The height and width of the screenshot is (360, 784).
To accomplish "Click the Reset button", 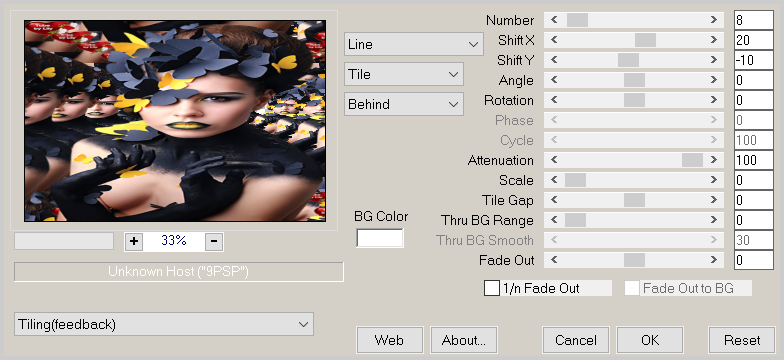I will pyautogui.click(x=742, y=340).
